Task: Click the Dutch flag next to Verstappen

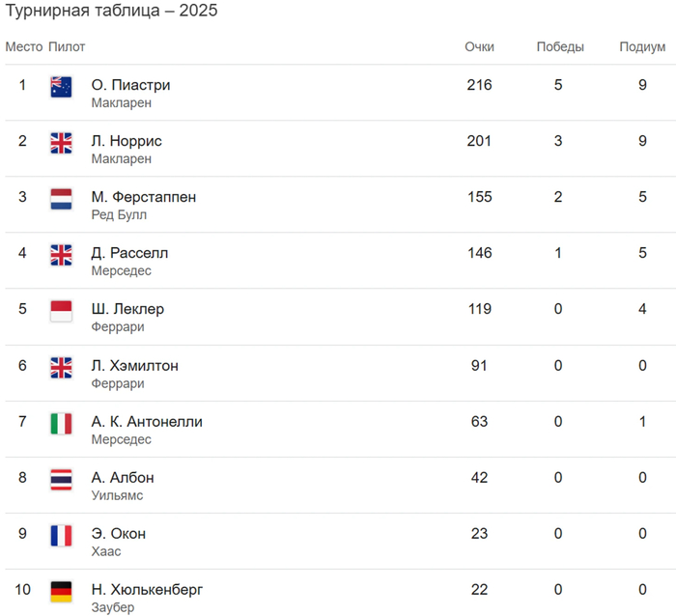Action: pyautogui.click(x=61, y=199)
